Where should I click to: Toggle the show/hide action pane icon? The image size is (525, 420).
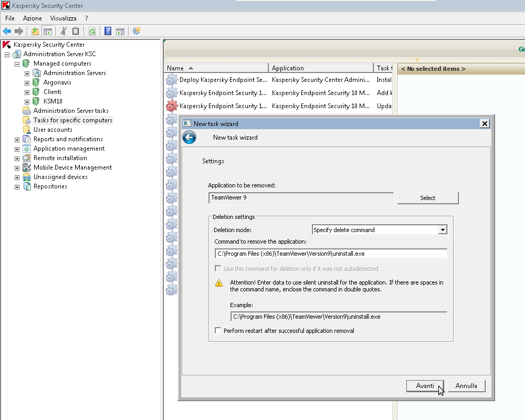[x=120, y=31]
